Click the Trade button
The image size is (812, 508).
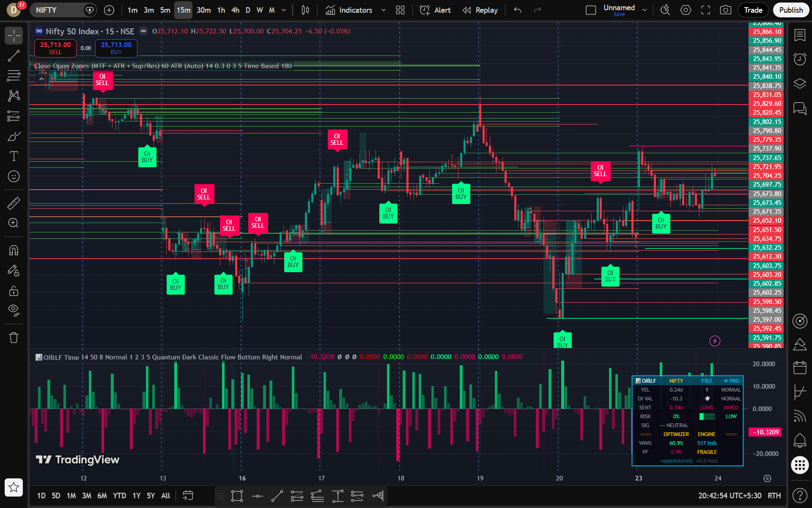(x=753, y=10)
